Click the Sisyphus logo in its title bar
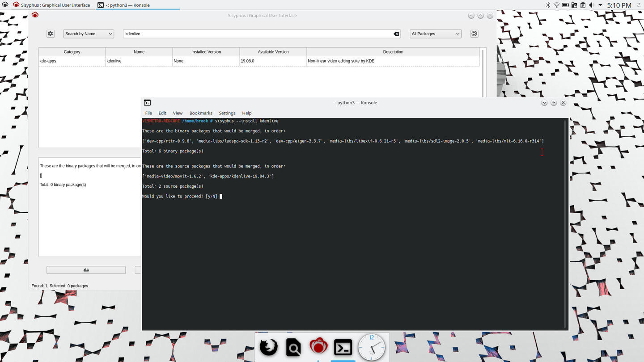 click(35, 15)
